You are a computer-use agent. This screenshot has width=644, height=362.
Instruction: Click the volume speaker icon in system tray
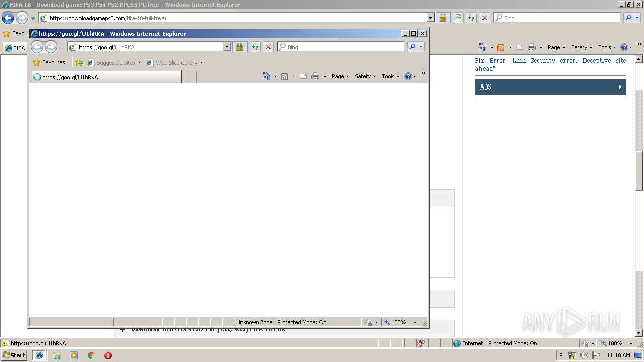[x=584, y=355]
